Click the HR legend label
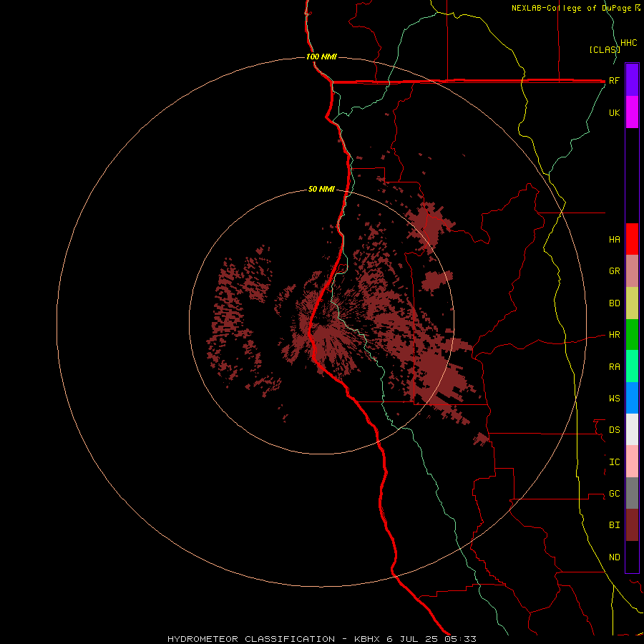 click(x=614, y=335)
